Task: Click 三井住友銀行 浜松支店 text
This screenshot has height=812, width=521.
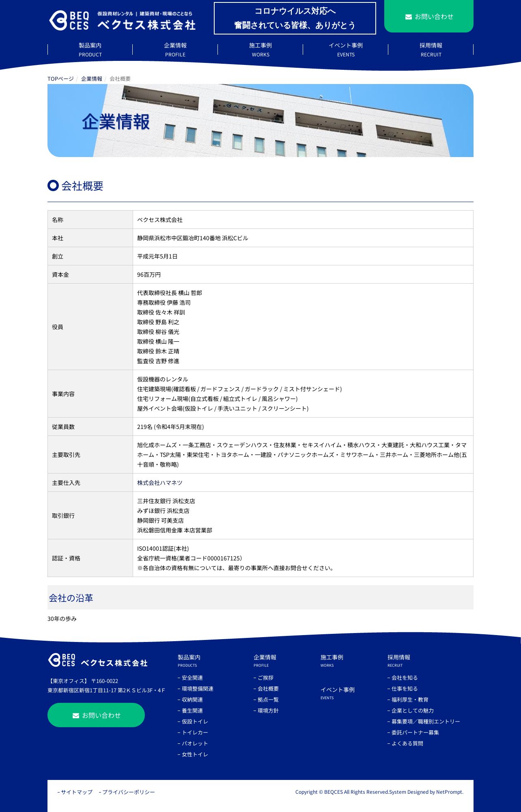Action: coord(166,501)
